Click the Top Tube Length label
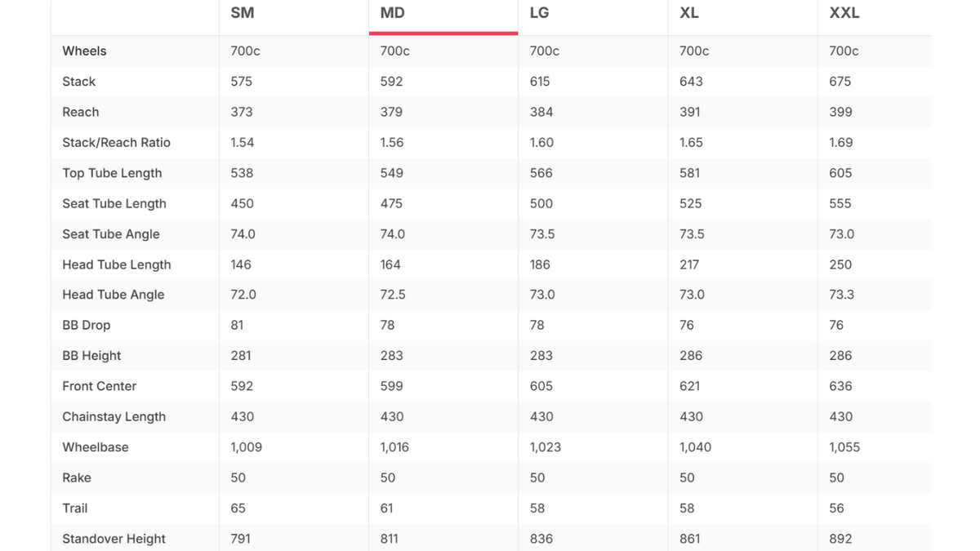This screenshot has width=980, height=551. click(112, 173)
